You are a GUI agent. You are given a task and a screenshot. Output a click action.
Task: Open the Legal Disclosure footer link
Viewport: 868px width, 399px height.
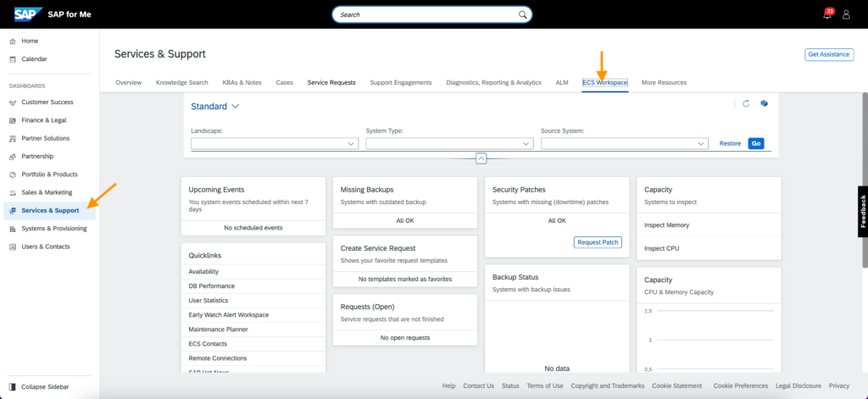pos(798,385)
